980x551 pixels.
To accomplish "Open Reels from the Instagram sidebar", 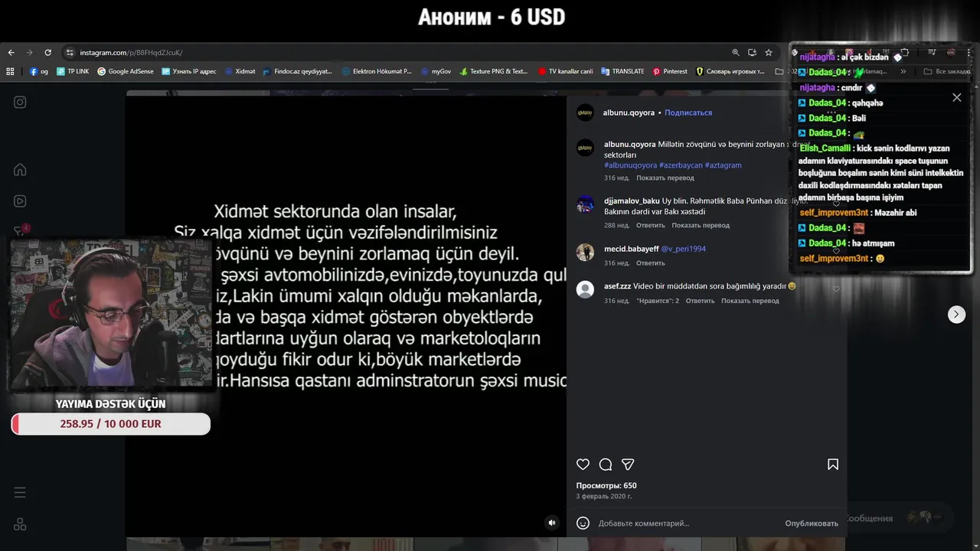I will 20,201.
